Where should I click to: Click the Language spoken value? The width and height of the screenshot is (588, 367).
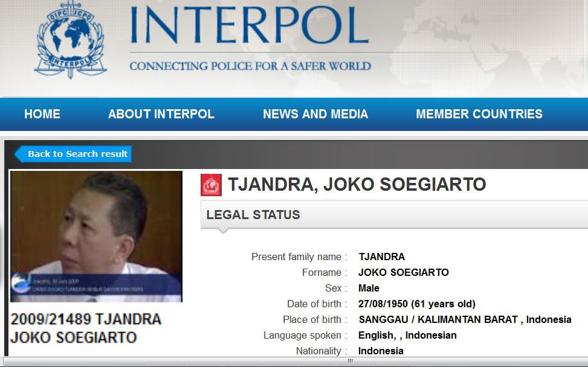click(x=407, y=335)
